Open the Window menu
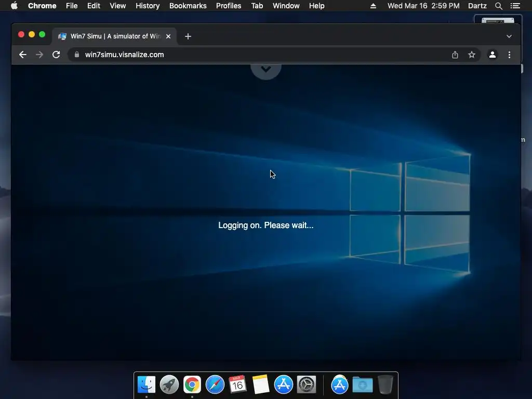The width and height of the screenshot is (532, 399). tap(286, 6)
